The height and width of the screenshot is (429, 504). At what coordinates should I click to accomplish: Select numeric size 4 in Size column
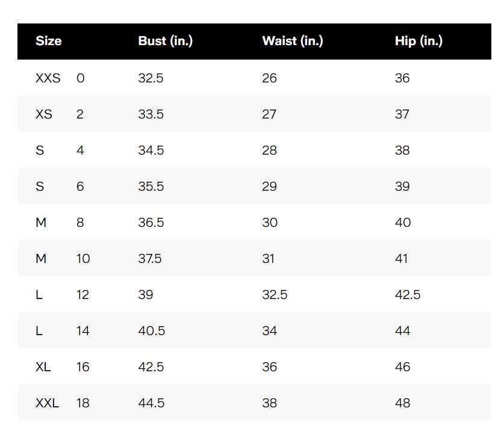80,150
